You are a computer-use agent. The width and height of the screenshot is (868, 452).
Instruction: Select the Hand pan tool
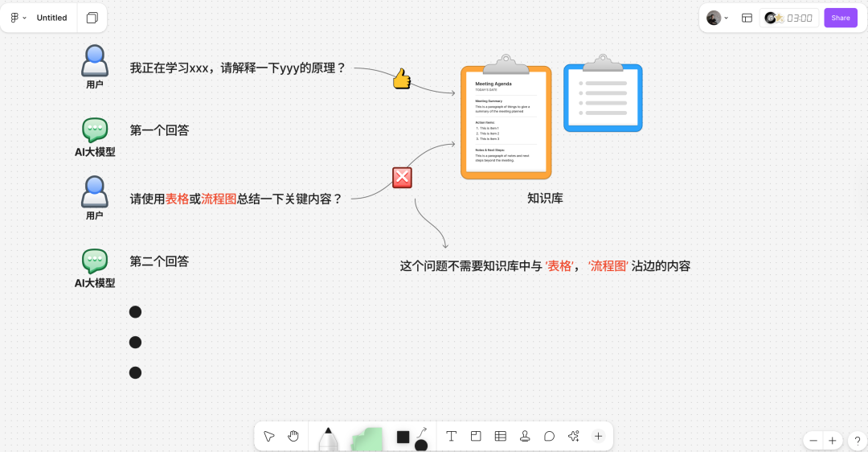point(293,437)
